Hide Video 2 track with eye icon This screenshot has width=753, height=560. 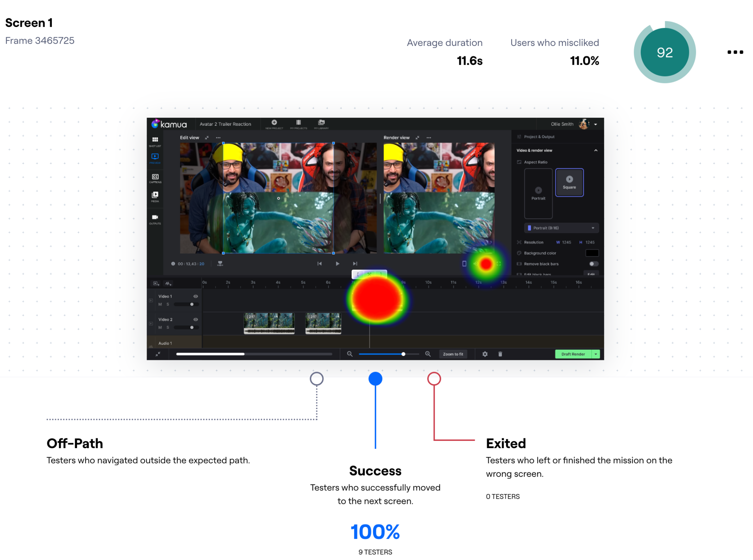(196, 320)
